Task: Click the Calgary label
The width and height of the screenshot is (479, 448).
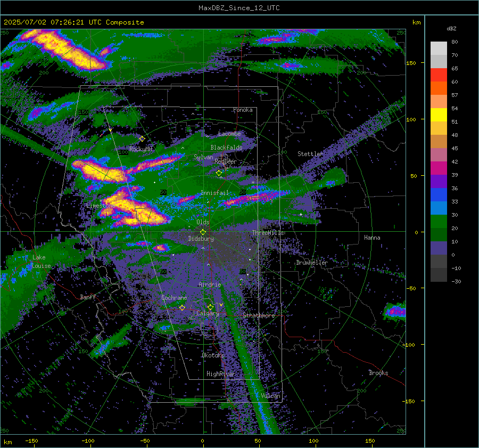Action: click(x=208, y=313)
